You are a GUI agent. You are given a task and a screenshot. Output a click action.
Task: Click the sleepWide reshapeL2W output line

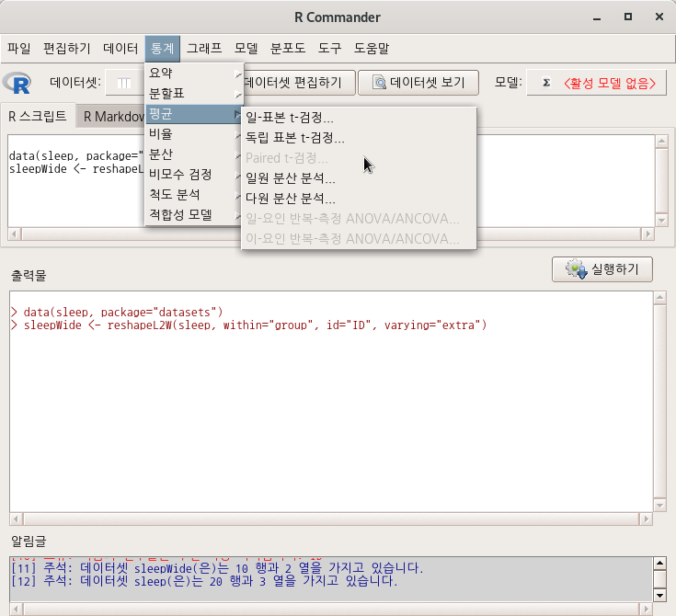click(249, 325)
